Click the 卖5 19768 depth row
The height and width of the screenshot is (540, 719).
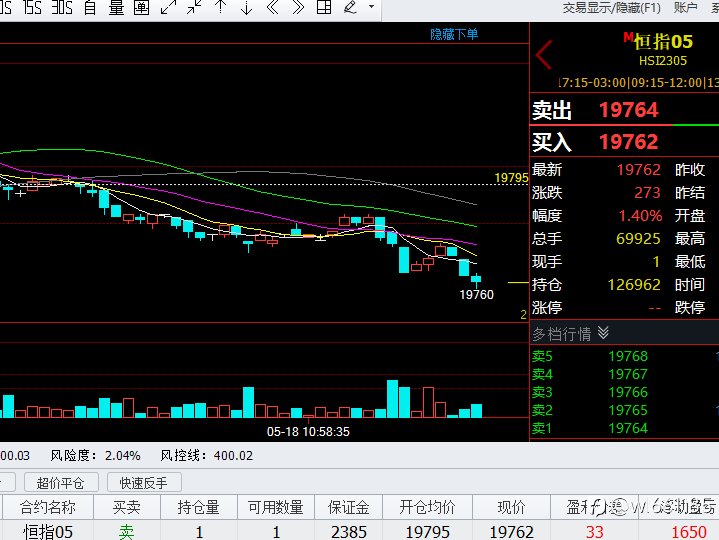pos(625,356)
